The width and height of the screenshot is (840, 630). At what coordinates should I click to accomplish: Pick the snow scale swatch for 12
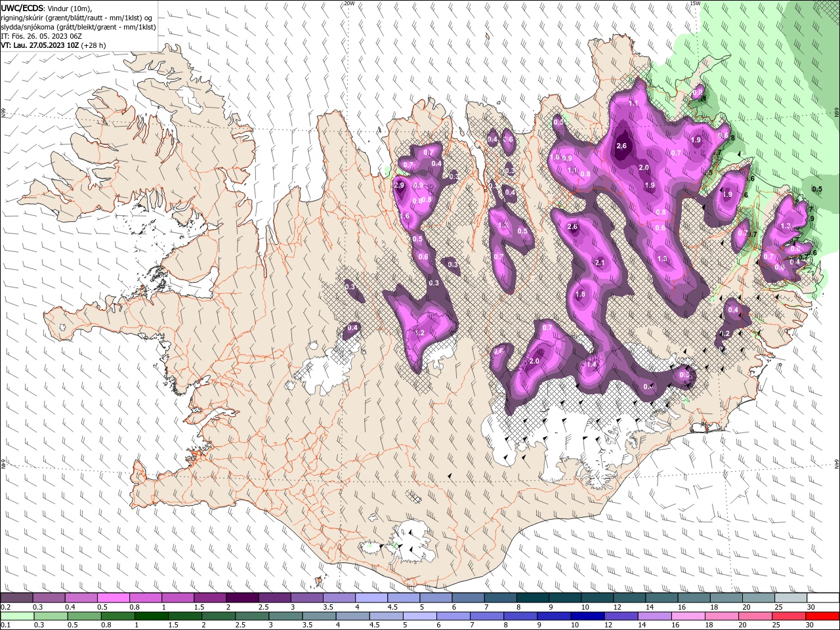click(630, 598)
